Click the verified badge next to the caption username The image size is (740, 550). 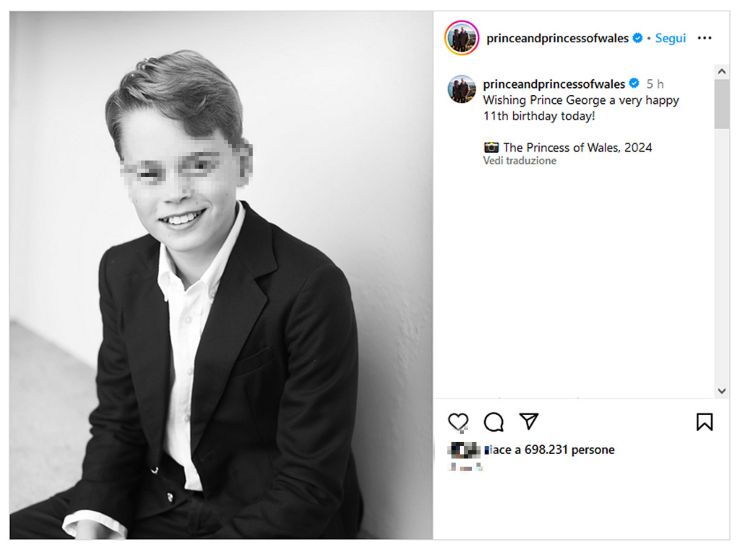634,84
